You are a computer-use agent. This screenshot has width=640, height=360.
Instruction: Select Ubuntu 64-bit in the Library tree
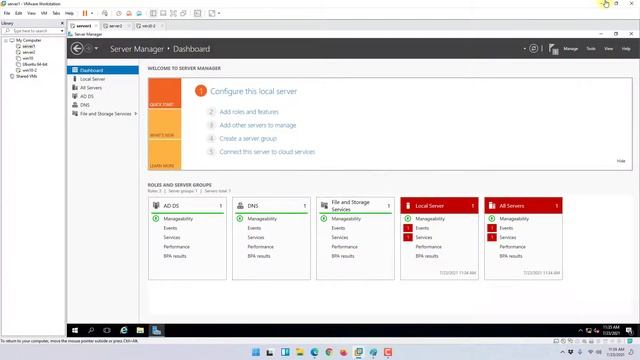35,64
